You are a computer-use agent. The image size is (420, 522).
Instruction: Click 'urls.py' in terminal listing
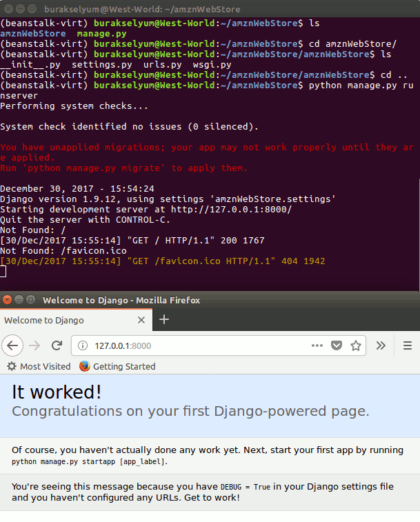point(163,65)
